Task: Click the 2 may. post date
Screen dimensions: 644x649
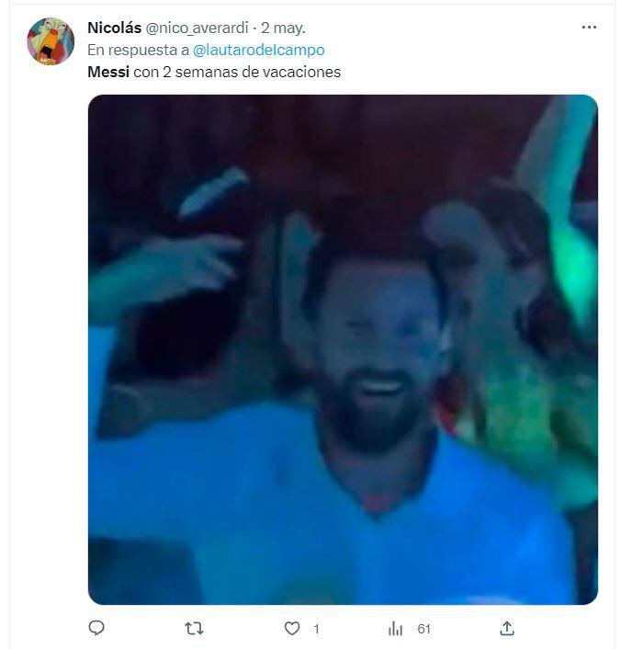Action: 283,28
